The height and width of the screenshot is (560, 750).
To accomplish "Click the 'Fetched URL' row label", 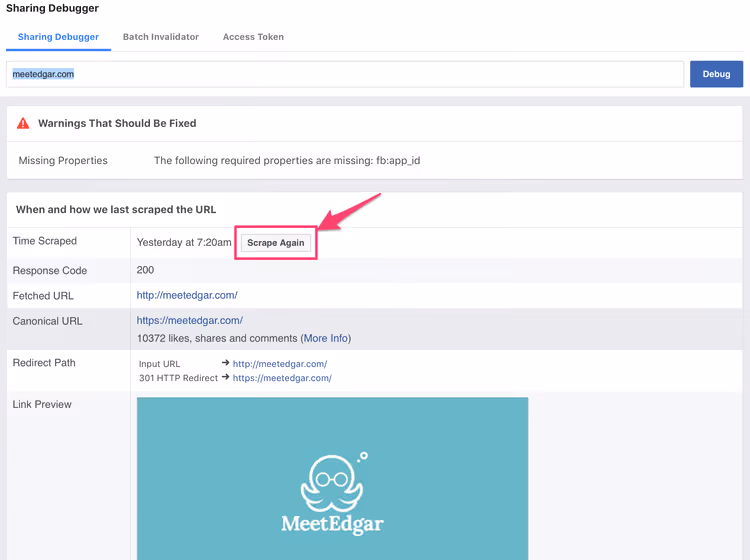I will [43, 296].
